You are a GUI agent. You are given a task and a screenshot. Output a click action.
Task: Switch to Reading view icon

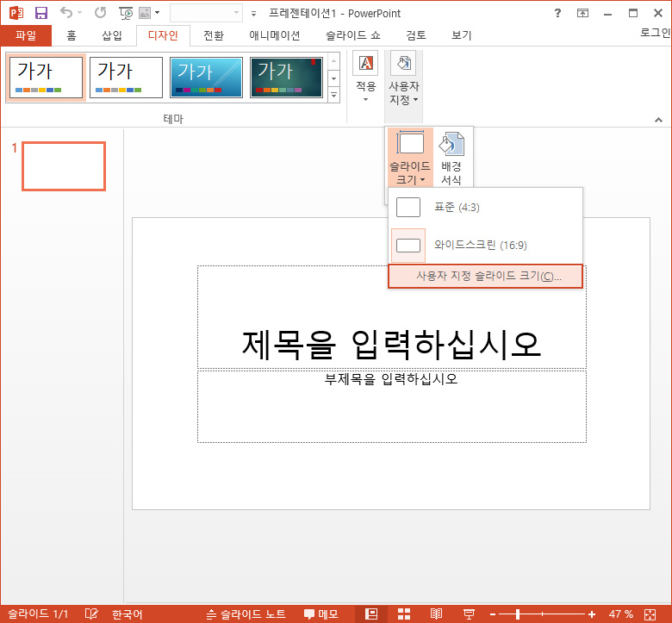(436, 614)
